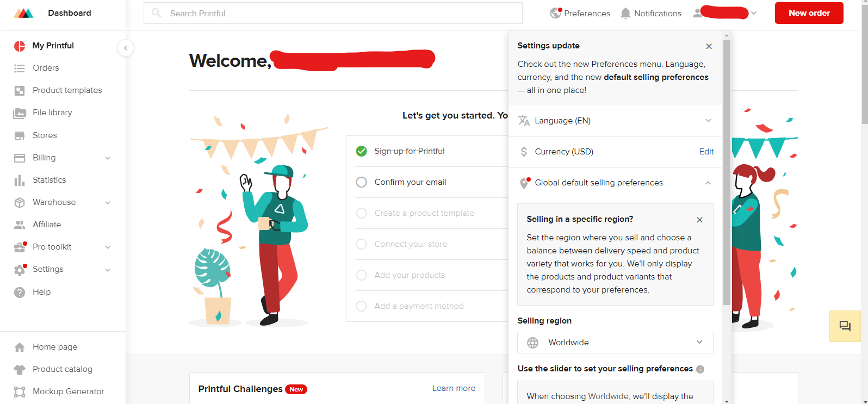Collapse Global default selling preferences section
Image resolution: width=868 pixels, height=404 pixels.
pos(708,183)
